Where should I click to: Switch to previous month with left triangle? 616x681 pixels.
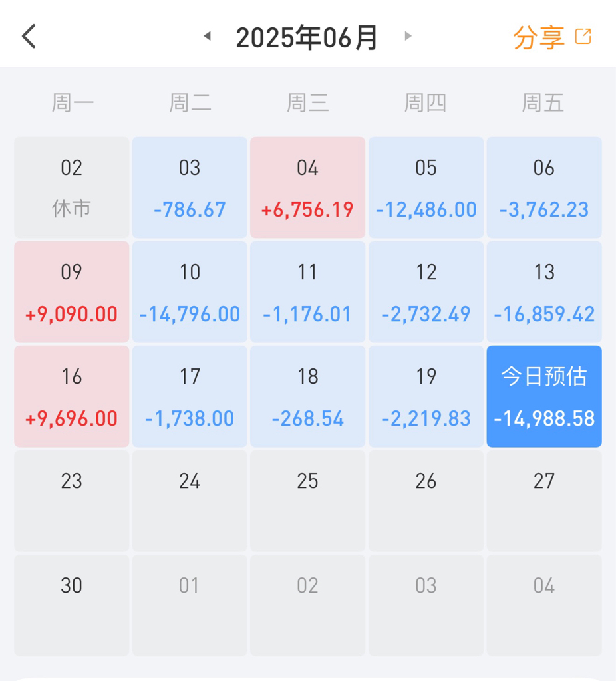coord(208,36)
